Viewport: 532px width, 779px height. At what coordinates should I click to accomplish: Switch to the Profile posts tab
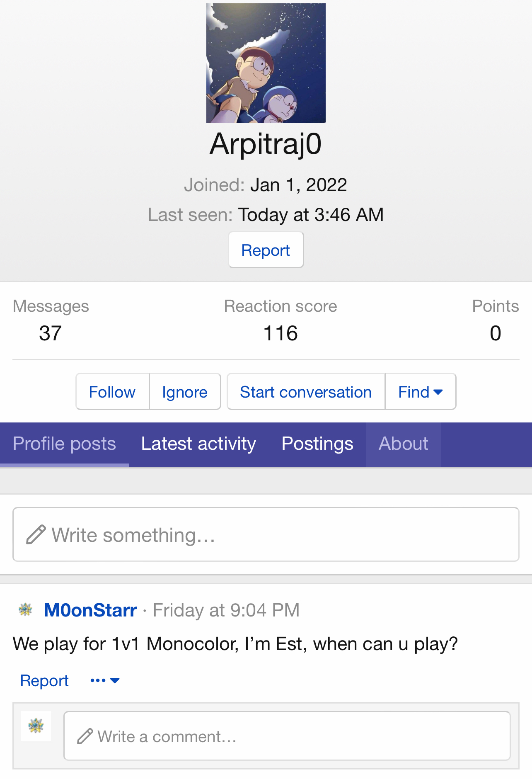point(64,444)
